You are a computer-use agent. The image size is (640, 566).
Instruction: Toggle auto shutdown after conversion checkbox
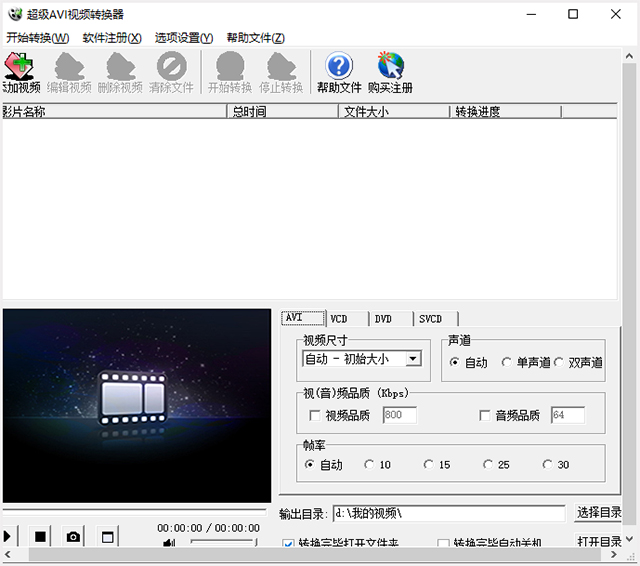(443, 543)
